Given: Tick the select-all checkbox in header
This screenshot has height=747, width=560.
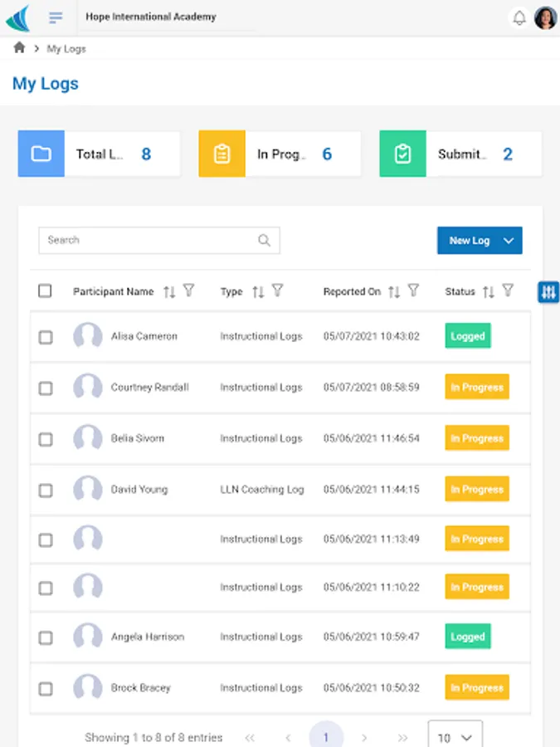Looking at the screenshot, I should [x=45, y=290].
